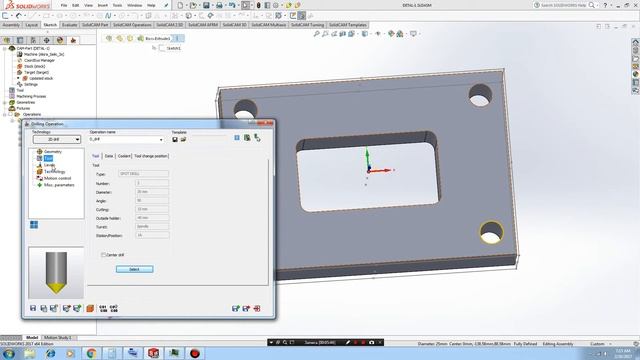Viewport: 640px width, 360px height.
Task: Click the Spline sketch tool icon
Action: tap(108, 16)
